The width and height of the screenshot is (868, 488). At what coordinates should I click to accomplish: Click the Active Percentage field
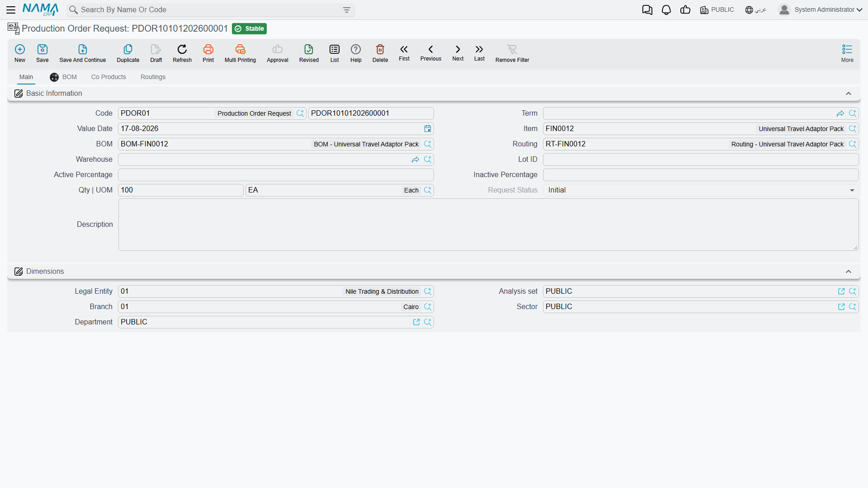(276, 175)
